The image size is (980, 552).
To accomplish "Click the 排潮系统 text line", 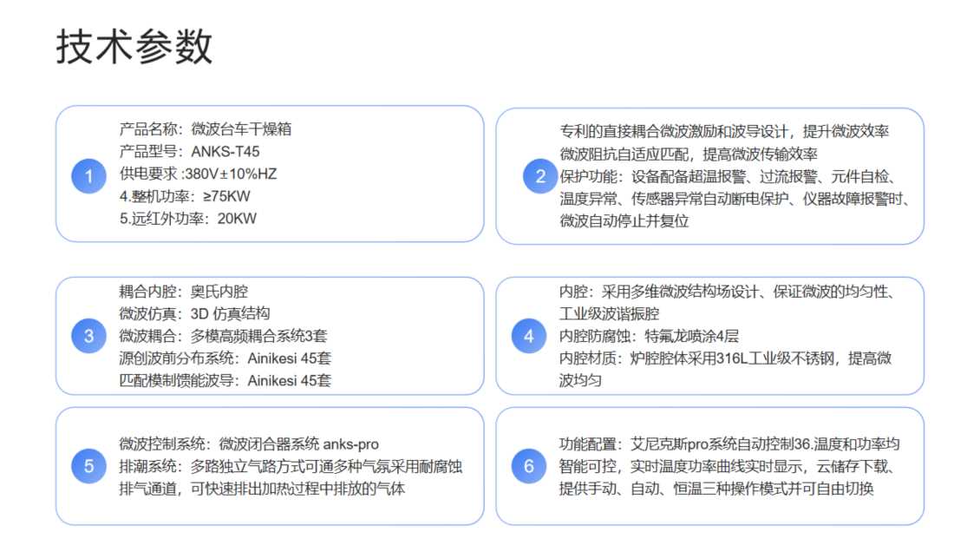I will pos(291,467).
